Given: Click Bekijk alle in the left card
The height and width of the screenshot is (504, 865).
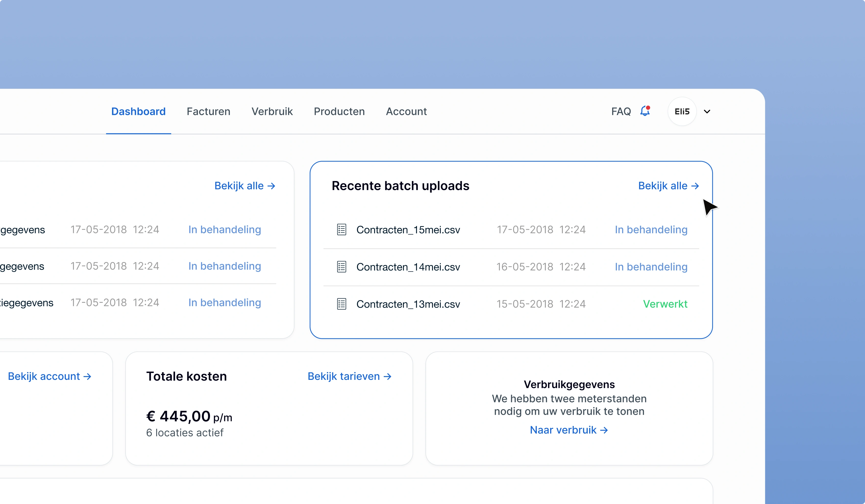Looking at the screenshot, I should tap(245, 186).
